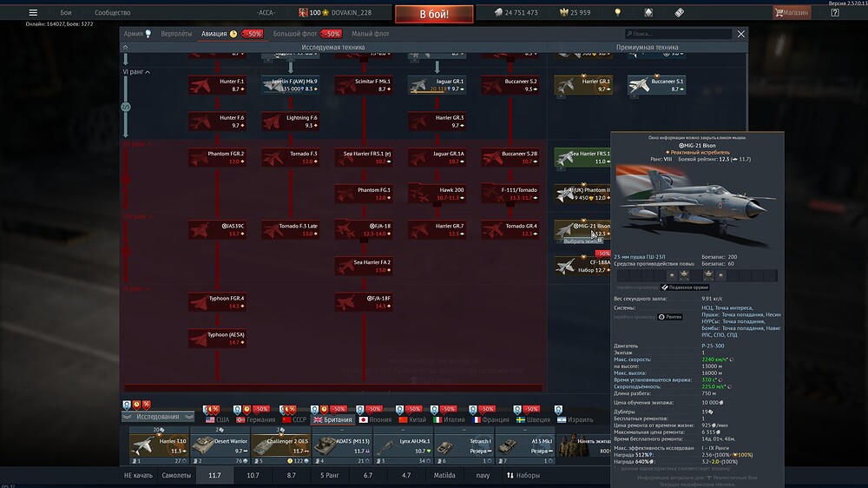Switch to the Малый флот tab
Screen dimensions: 868x488
pos(371,34)
